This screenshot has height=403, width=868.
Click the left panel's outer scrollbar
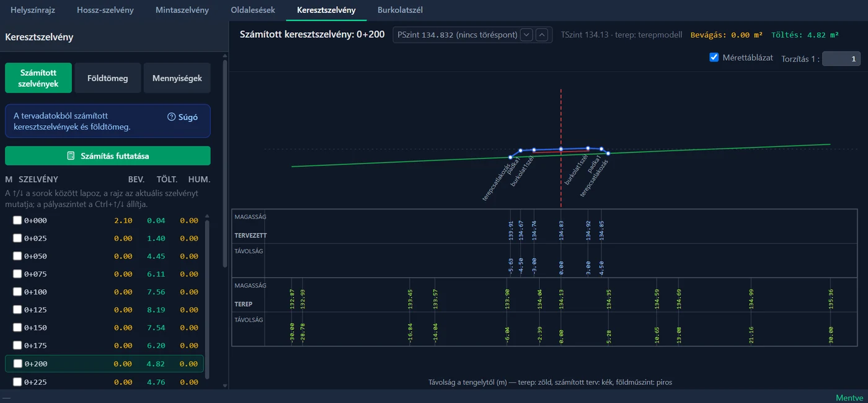tap(225, 164)
